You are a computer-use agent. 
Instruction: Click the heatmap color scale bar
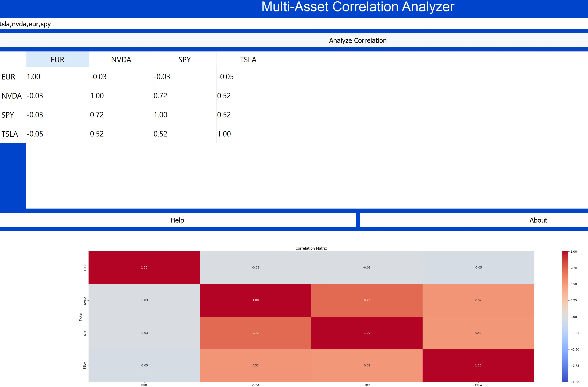tap(565, 316)
